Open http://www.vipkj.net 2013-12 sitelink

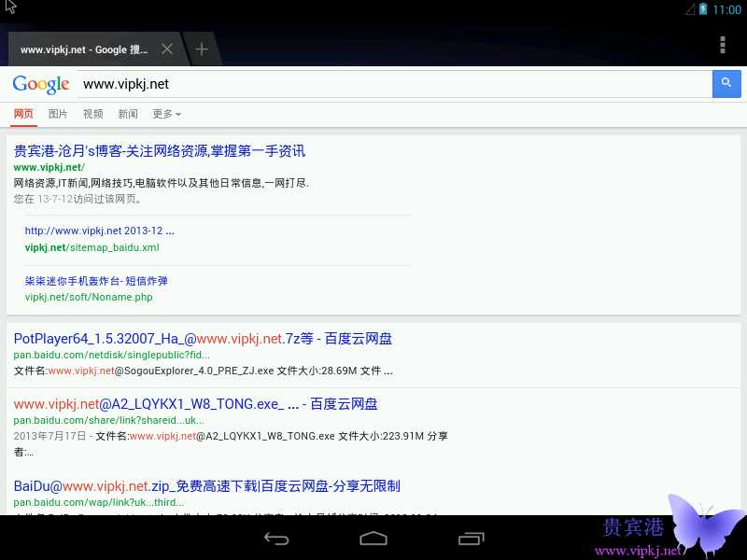[100, 231]
